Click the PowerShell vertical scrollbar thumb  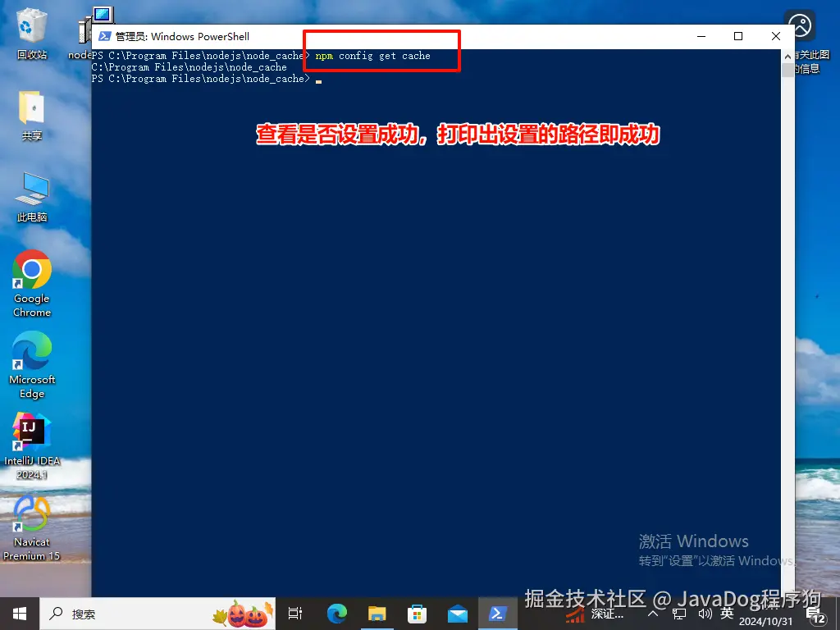pyautogui.click(x=787, y=71)
